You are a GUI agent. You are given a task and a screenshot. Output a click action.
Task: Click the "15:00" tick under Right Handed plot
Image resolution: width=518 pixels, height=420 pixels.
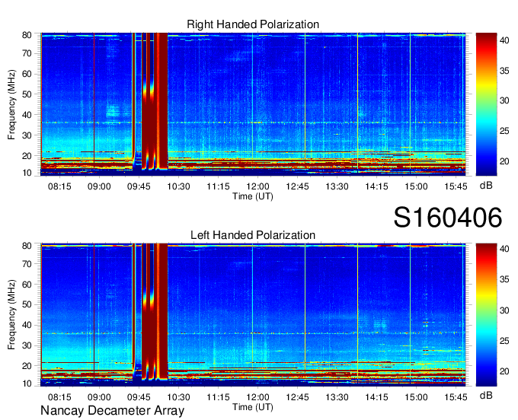[416, 186]
